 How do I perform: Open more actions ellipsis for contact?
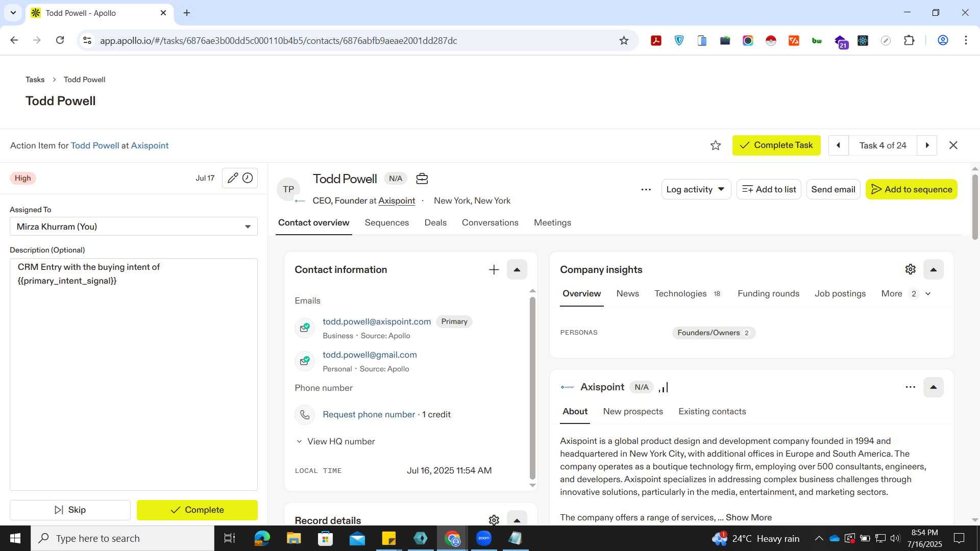click(x=646, y=189)
